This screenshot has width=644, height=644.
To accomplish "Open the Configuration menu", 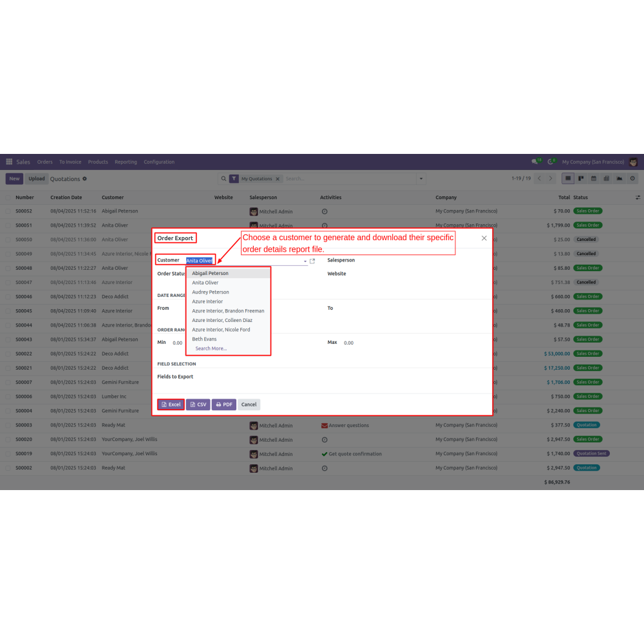I will point(159,162).
